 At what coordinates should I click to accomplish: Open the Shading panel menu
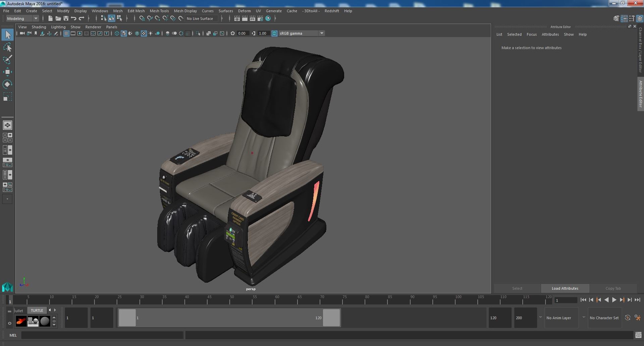39,27
